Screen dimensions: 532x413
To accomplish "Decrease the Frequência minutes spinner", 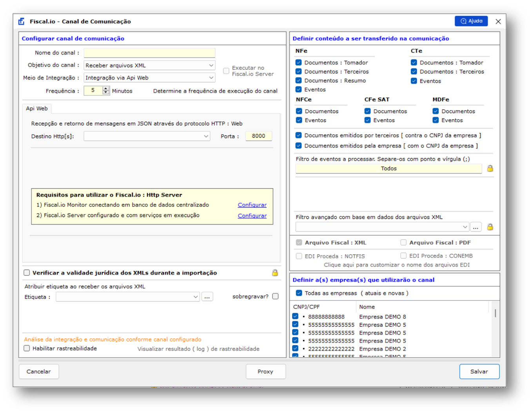I will pos(106,92).
